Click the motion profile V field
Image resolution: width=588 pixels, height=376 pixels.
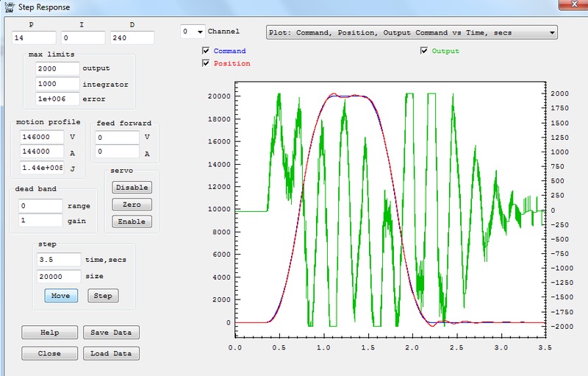tap(42, 138)
